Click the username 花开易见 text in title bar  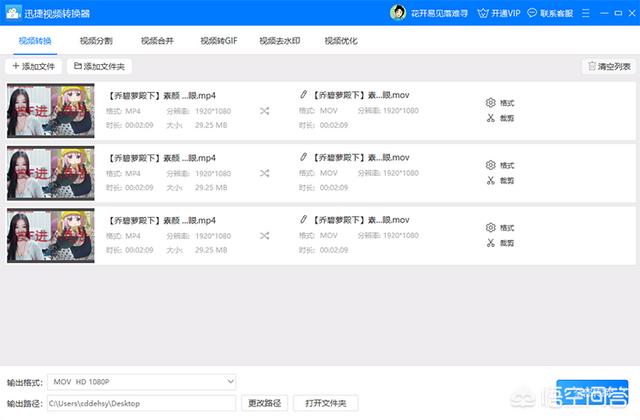click(x=439, y=13)
